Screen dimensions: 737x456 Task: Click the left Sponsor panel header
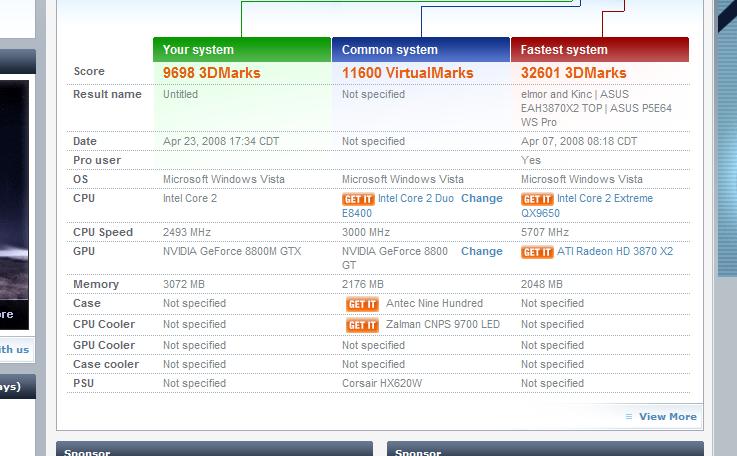(214, 448)
